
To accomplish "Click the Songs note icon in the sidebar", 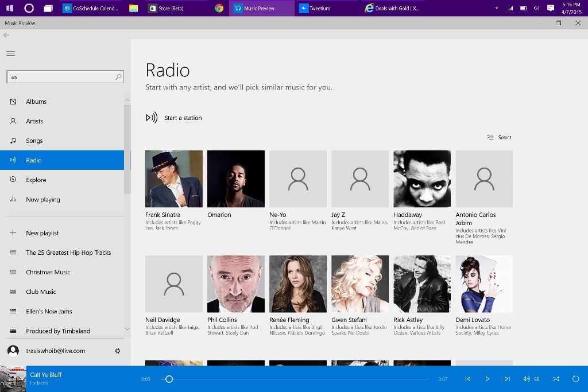I will (13, 141).
